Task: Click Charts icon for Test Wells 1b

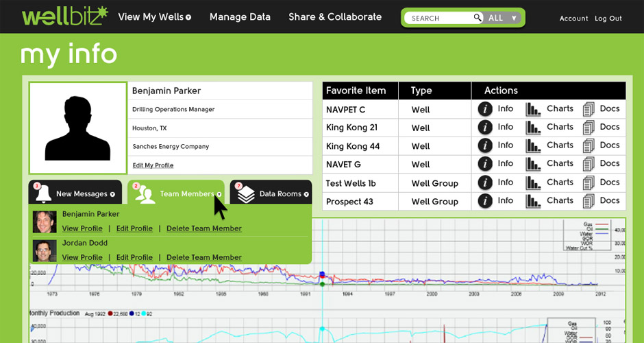Action: pos(533,183)
